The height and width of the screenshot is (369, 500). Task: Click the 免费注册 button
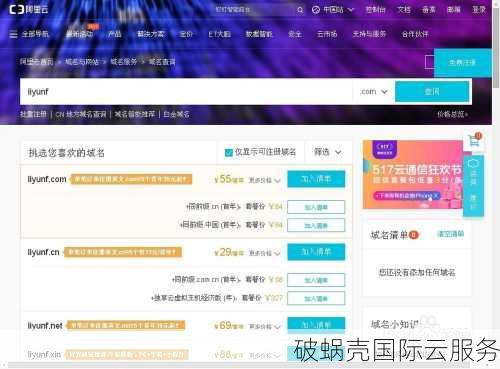[463, 62]
